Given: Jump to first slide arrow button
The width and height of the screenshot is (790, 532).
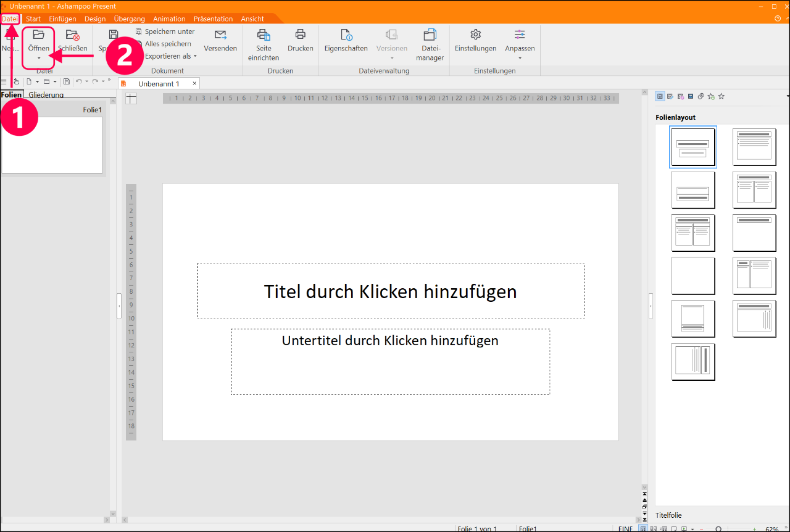Looking at the screenshot, I should pos(644,494).
